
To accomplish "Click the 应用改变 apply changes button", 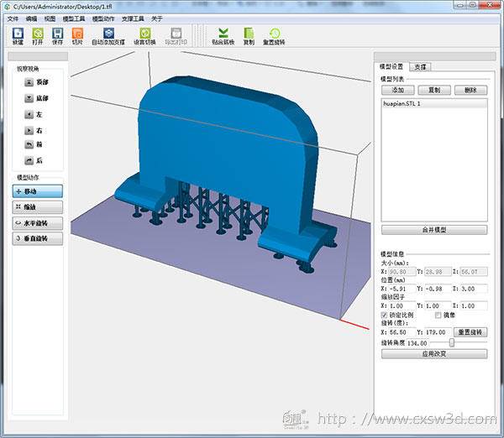I will (x=433, y=353).
